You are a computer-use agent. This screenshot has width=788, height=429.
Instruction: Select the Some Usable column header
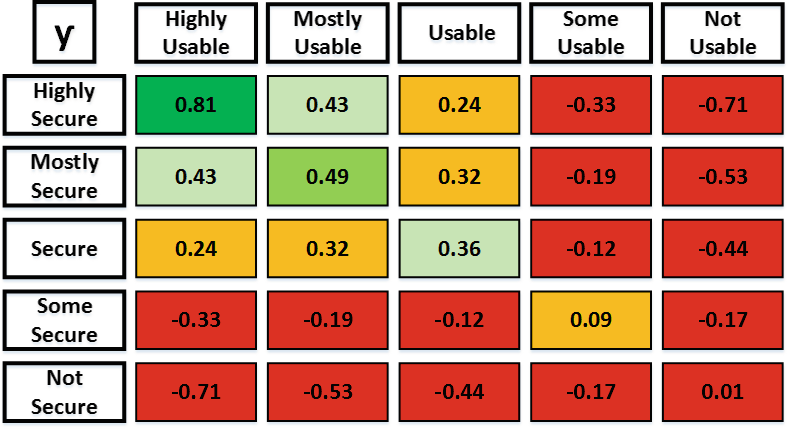[591, 33]
